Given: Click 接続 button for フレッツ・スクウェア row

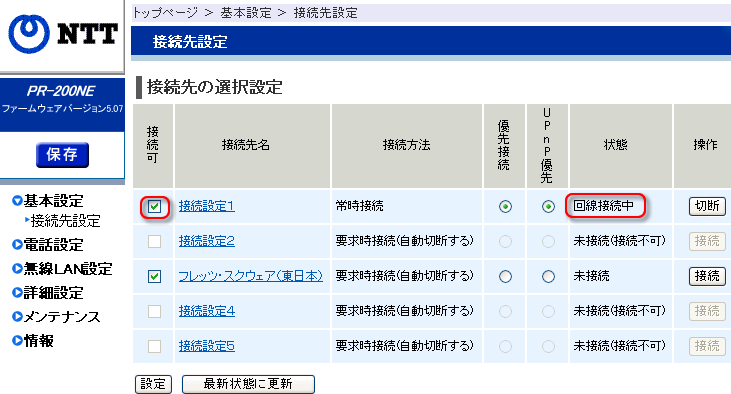Looking at the screenshot, I should pyautogui.click(x=707, y=276).
